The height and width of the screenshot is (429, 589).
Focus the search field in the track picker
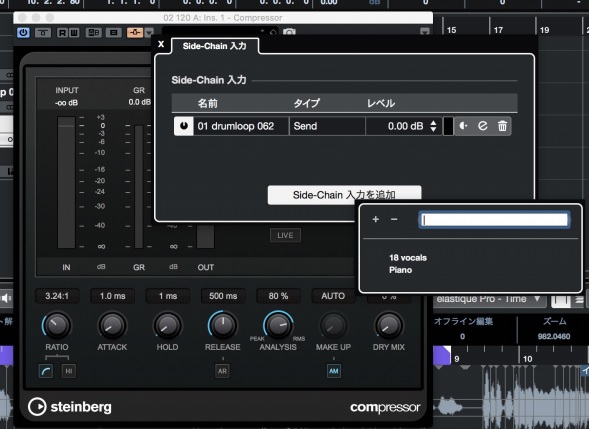tap(494, 220)
